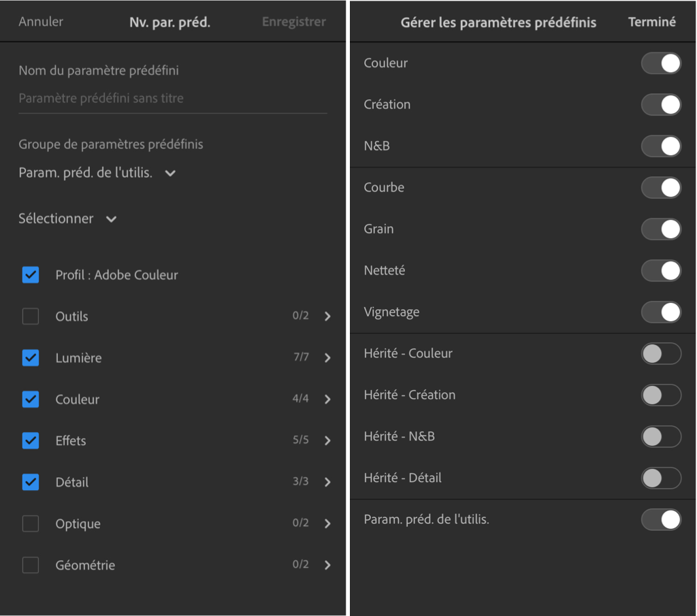The image size is (697, 616).
Task: Click the Vignetage label text
Action: point(391,312)
